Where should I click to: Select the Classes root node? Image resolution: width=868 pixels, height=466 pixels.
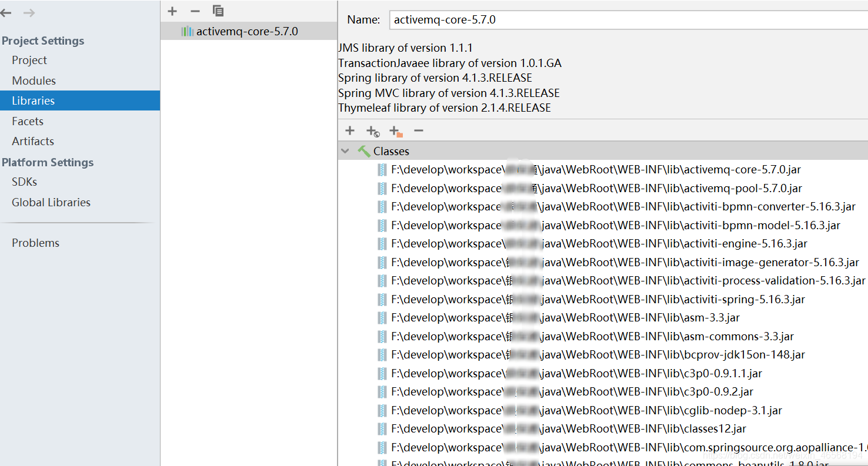click(x=603, y=151)
